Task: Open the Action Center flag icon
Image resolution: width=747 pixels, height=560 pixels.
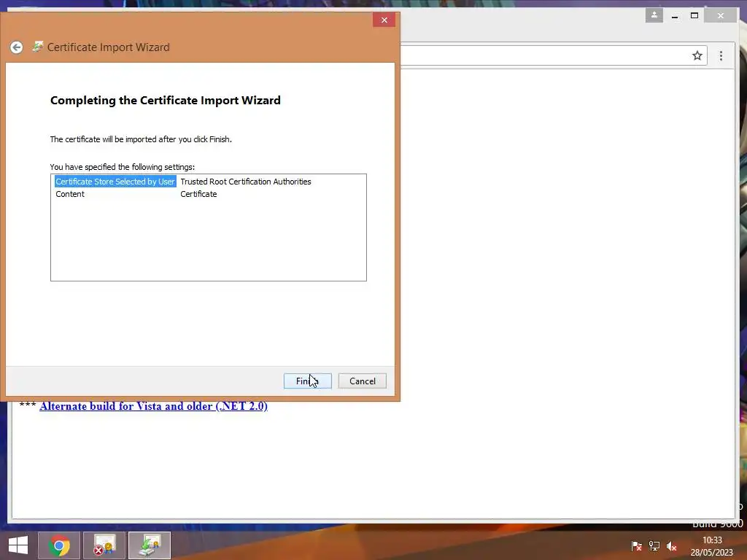Action: 636,546
